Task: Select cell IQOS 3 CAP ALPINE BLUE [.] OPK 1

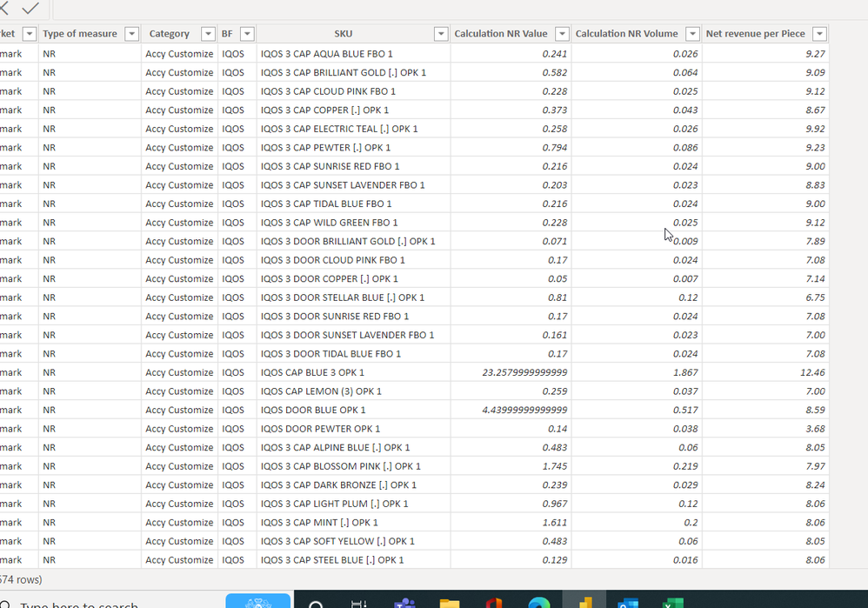Action: point(354,447)
